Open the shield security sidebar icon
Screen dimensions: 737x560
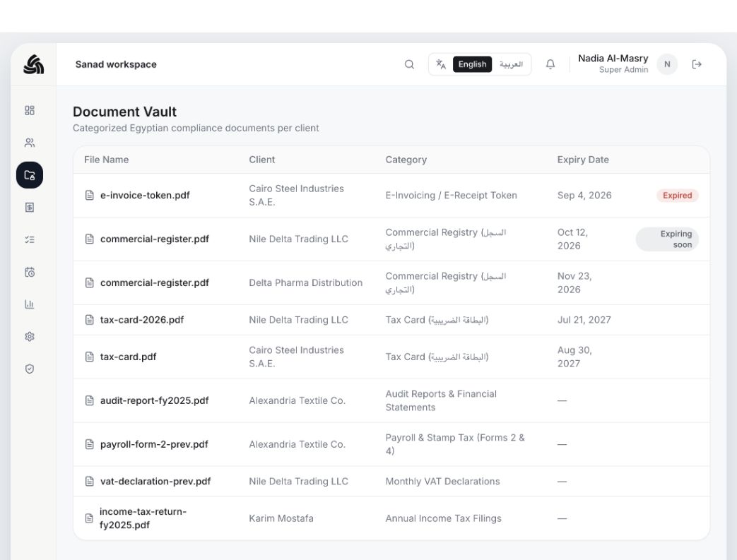(30, 369)
